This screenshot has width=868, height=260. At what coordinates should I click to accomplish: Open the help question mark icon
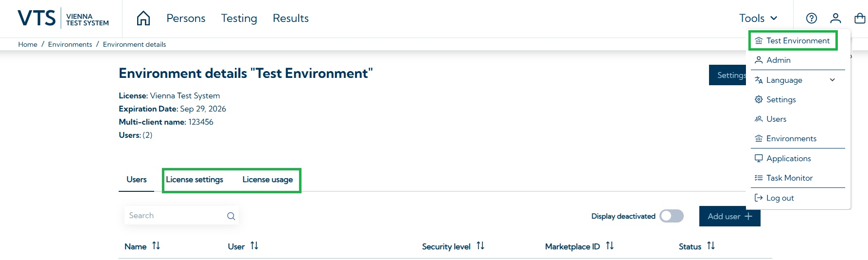point(811,19)
